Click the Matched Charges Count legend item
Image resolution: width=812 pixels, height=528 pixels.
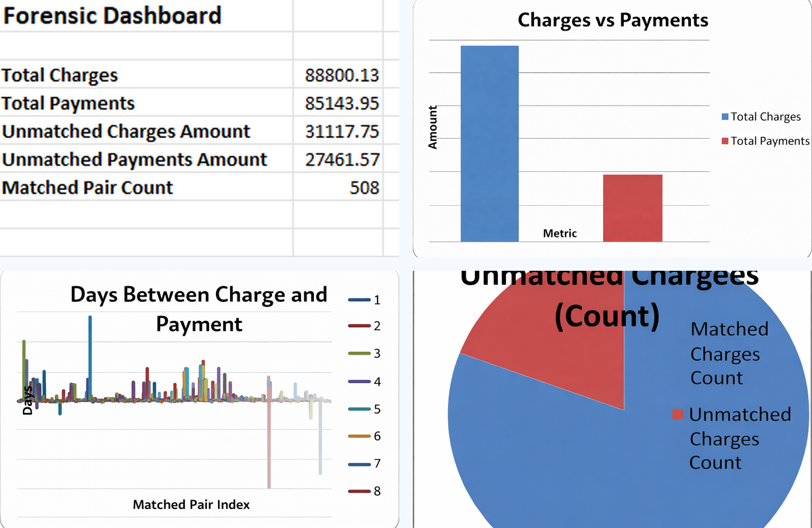point(729,353)
